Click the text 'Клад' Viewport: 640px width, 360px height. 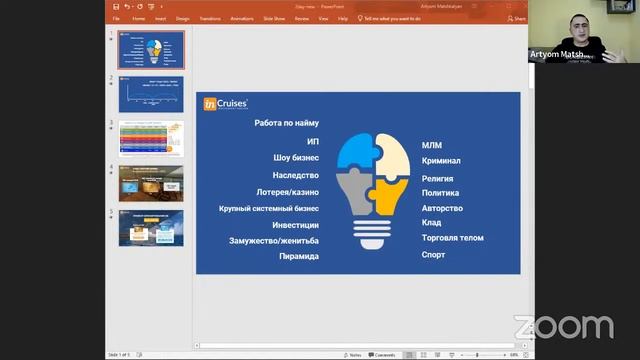point(431,222)
